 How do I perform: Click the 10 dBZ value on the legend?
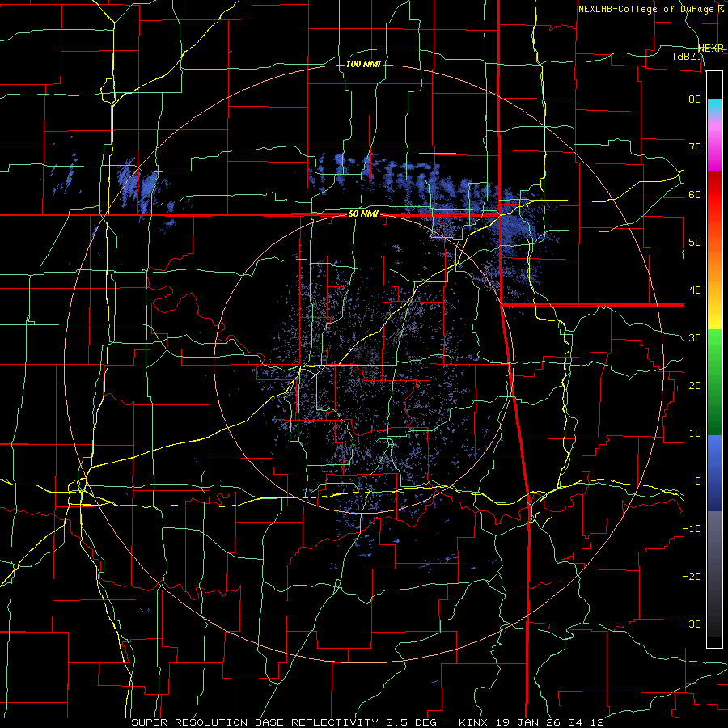coord(695,434)
